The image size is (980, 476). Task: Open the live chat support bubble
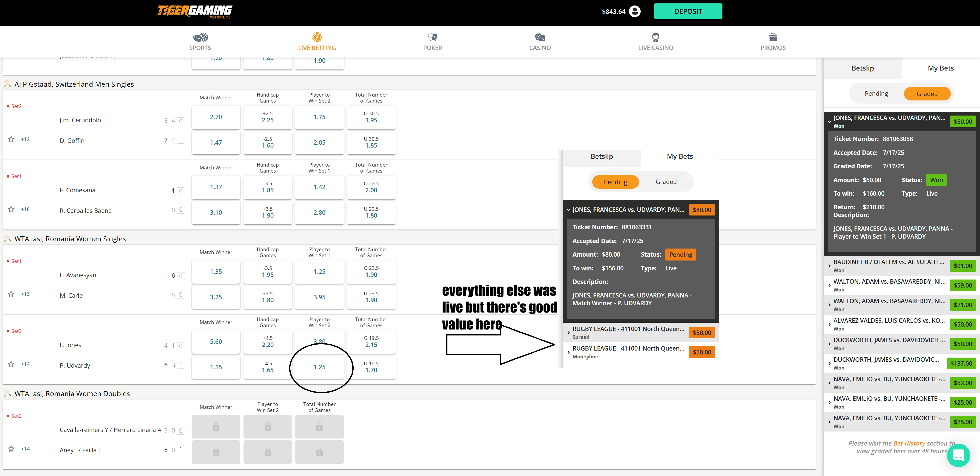tap(959, 455)
